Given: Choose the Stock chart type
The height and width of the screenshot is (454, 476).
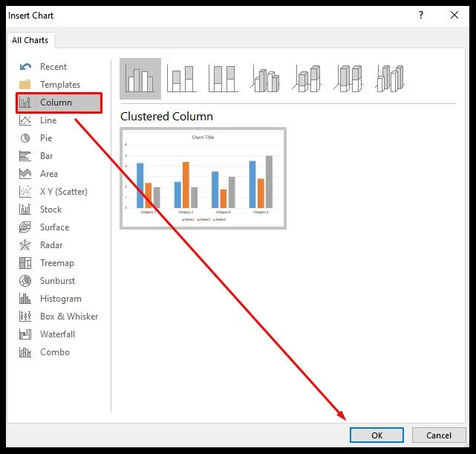Looking at the screenshot, I should tap(51, 210).
